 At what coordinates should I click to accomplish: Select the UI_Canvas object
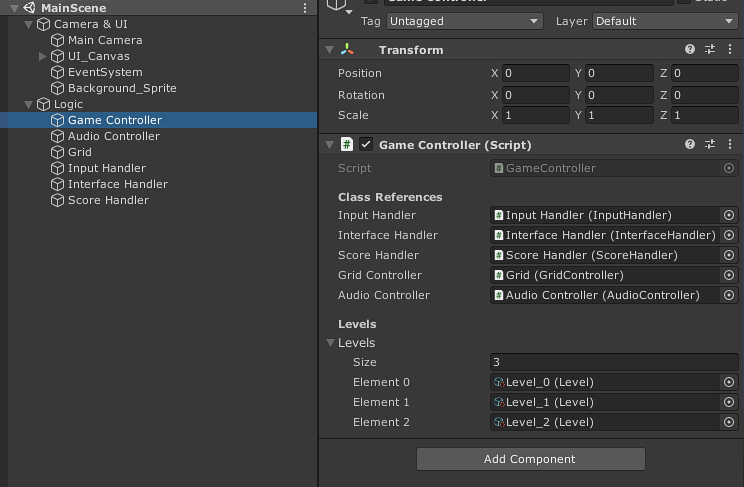98,56
